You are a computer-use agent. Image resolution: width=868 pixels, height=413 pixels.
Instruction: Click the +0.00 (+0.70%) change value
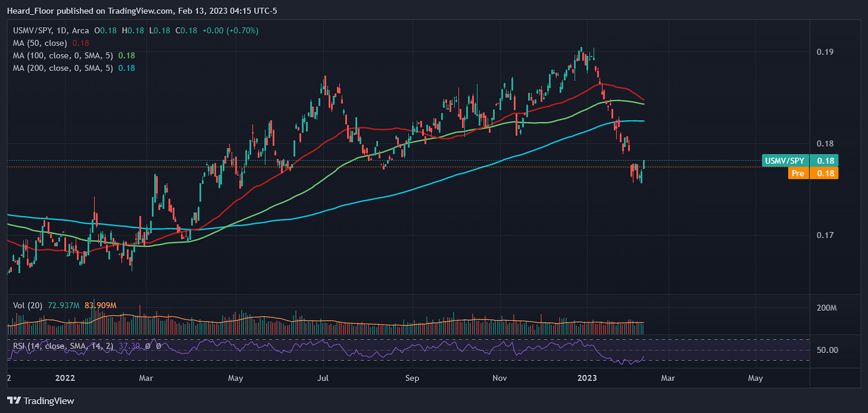[x=230, y=30]
